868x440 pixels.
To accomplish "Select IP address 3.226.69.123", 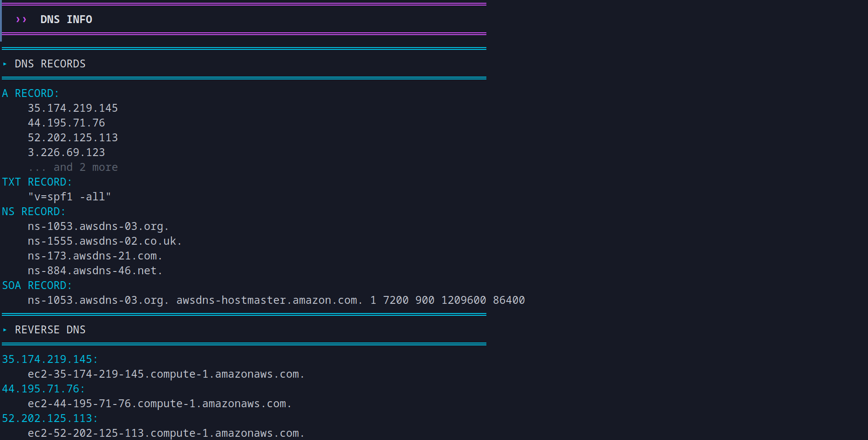I will tap(66, 152).
